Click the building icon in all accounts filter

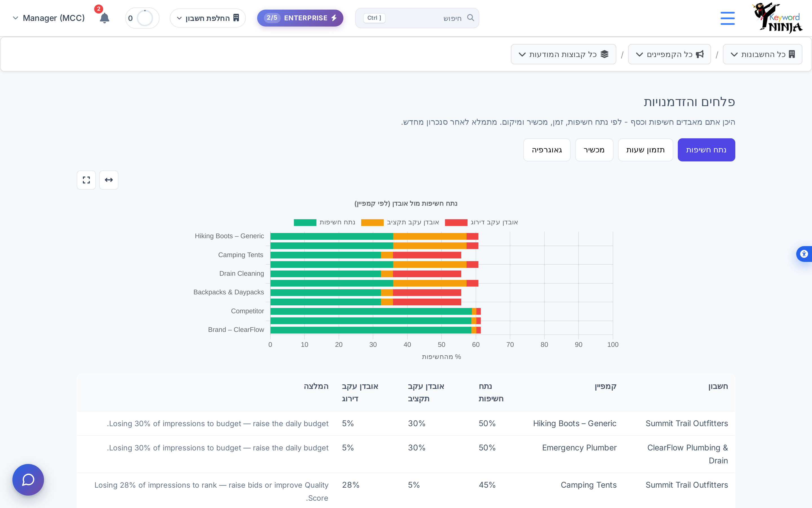(x=792, y=54)
